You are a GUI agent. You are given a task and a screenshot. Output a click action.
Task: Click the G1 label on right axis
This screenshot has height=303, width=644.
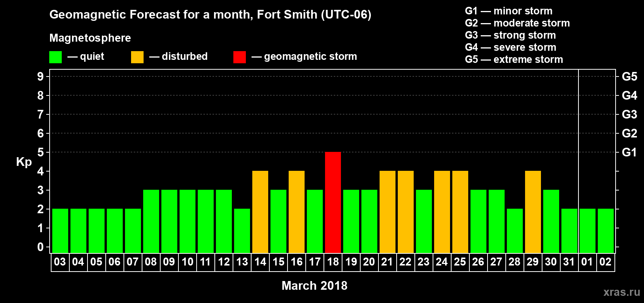coord(630,152)
